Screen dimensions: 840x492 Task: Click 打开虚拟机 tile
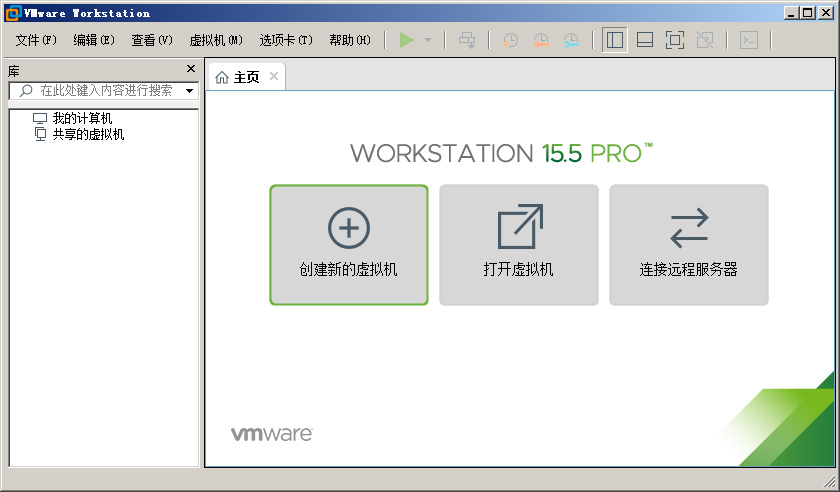519,245
